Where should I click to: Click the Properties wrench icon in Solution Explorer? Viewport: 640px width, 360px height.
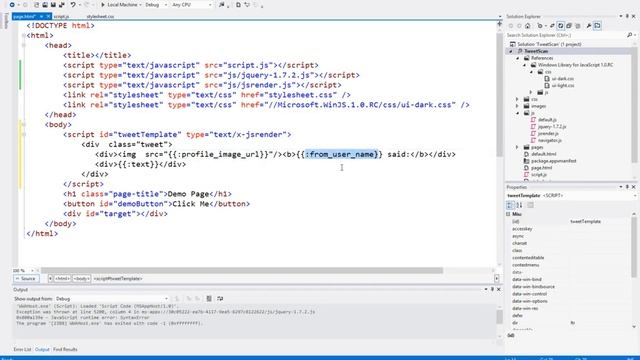[x=589, y=26]
